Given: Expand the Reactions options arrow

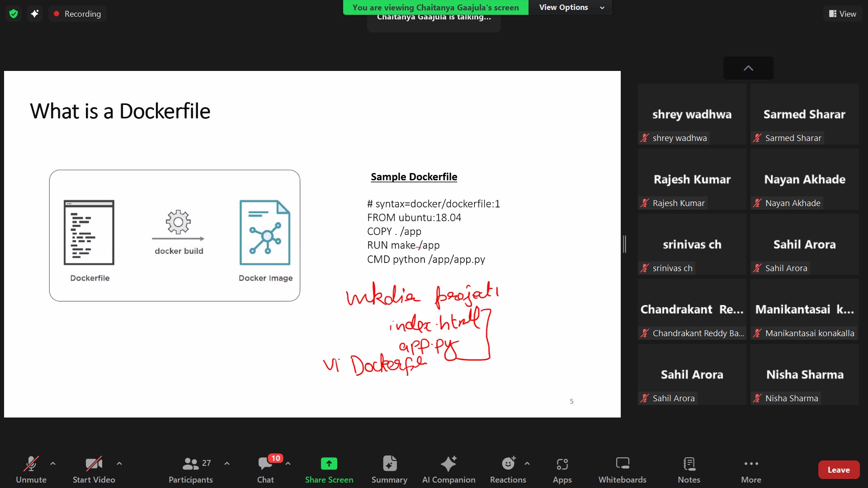Looking at the screenshot, I should tap(527, 463).
